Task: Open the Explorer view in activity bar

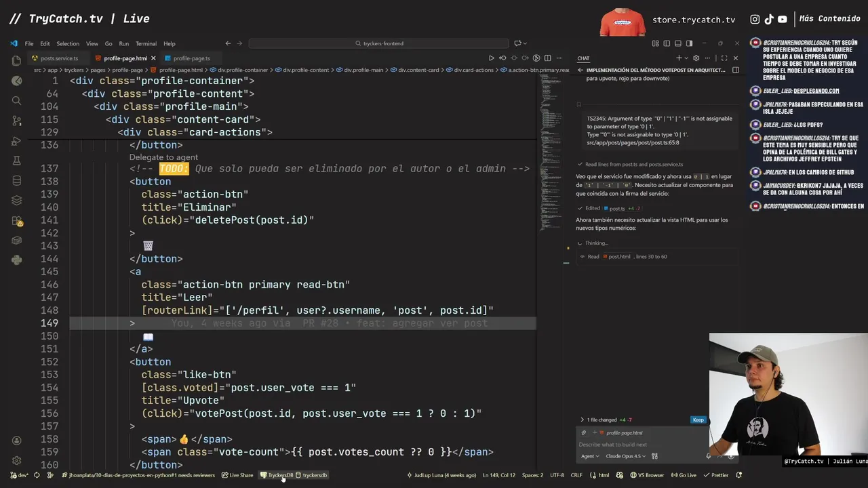Action: tap(16, 60)
